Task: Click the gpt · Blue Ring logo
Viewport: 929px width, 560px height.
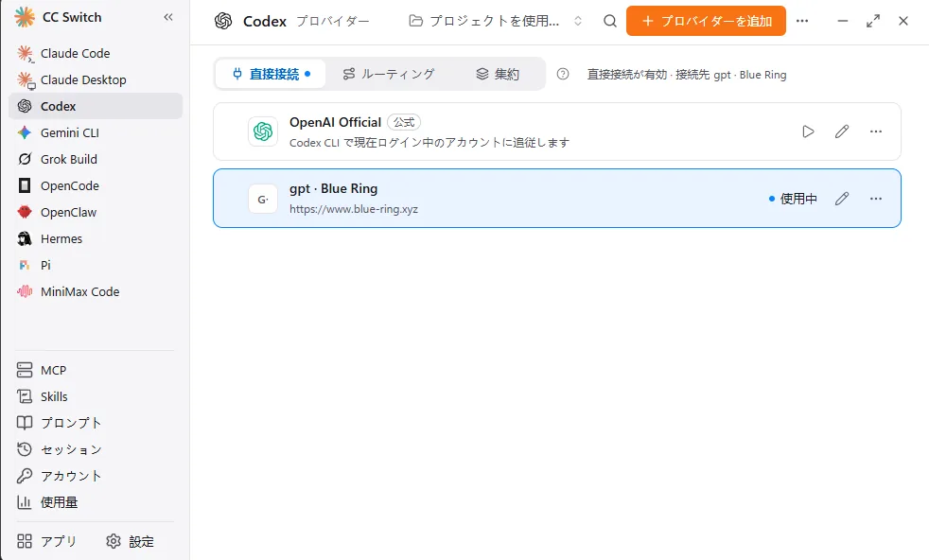Action: [x=262, y=199]
